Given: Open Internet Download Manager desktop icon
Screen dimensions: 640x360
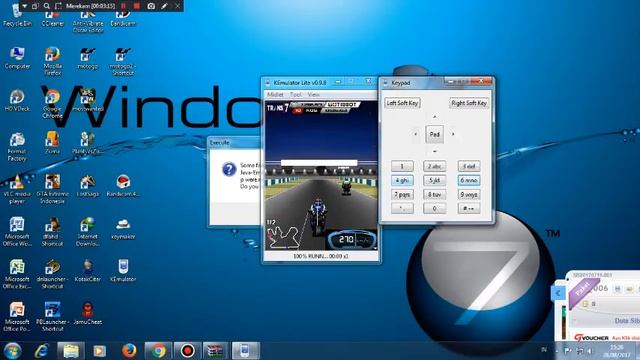Looking at the screenshot, I should tap(87, 232).
